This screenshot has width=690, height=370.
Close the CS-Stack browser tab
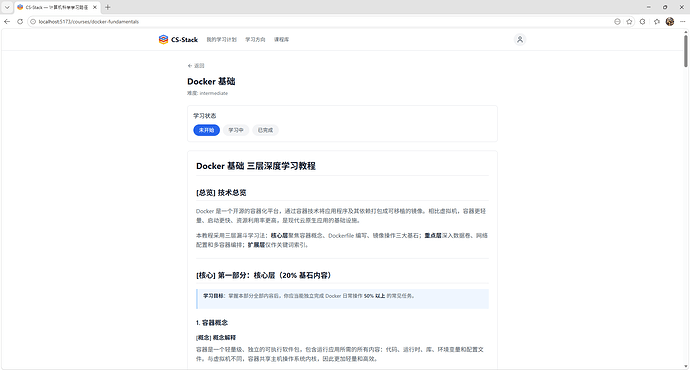point(95,7)
